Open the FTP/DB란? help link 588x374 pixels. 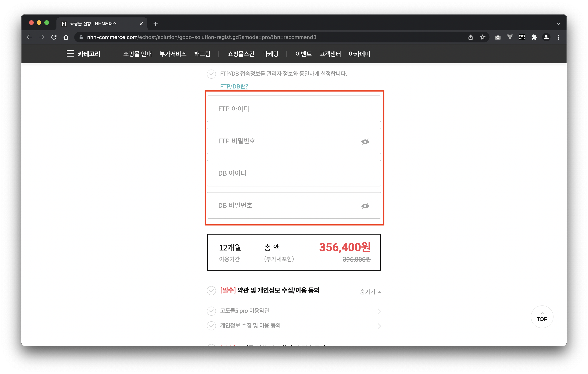pyautogui.click(x=234, y=86)
